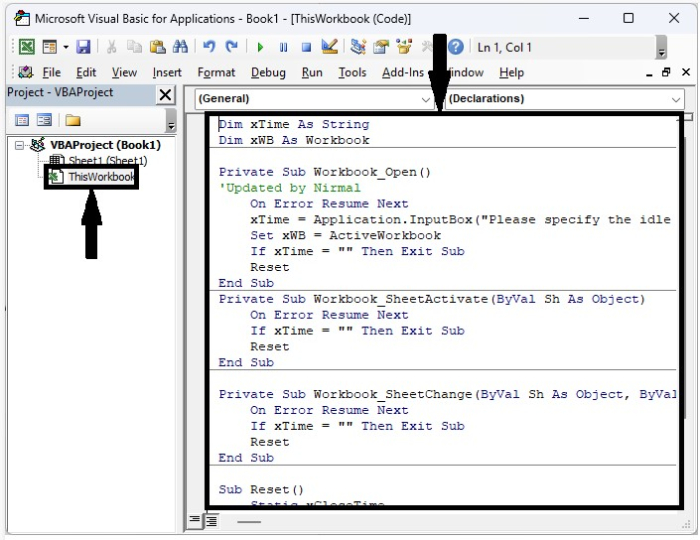The width and height of the screenshot is (700, 540).
Task: Open the File menu
Action: click(x=51, y=72)
